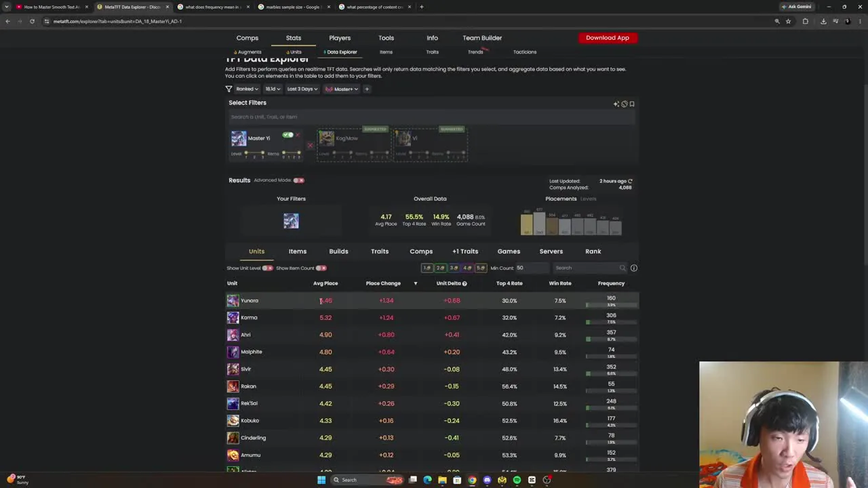Screen dimensions: 868x488
Task: Click the Amumu unit portrait icon
Action: pyautogui.click(x=233, y=455)
